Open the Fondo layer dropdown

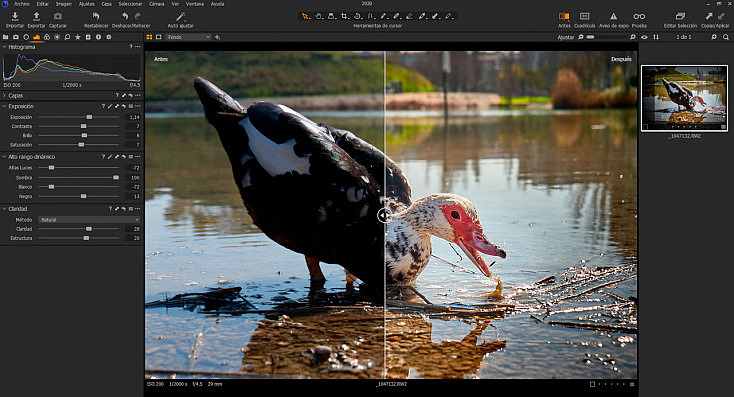pos(189,37)
